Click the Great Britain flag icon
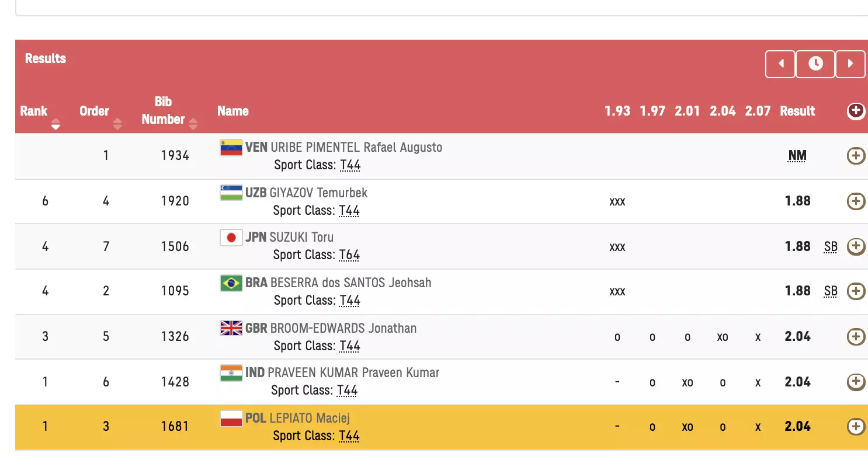The height and width of the screenshot is (467, 868). pyautogui.click(x=231, y=328)
